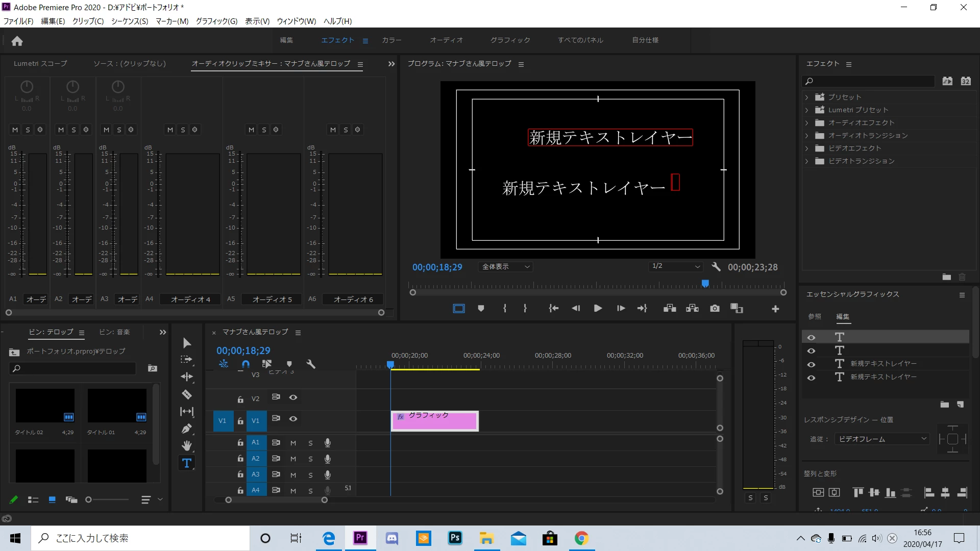Switch to the カラー workspace tab
Screen dimensions: 980x551
tap(391, 40)
